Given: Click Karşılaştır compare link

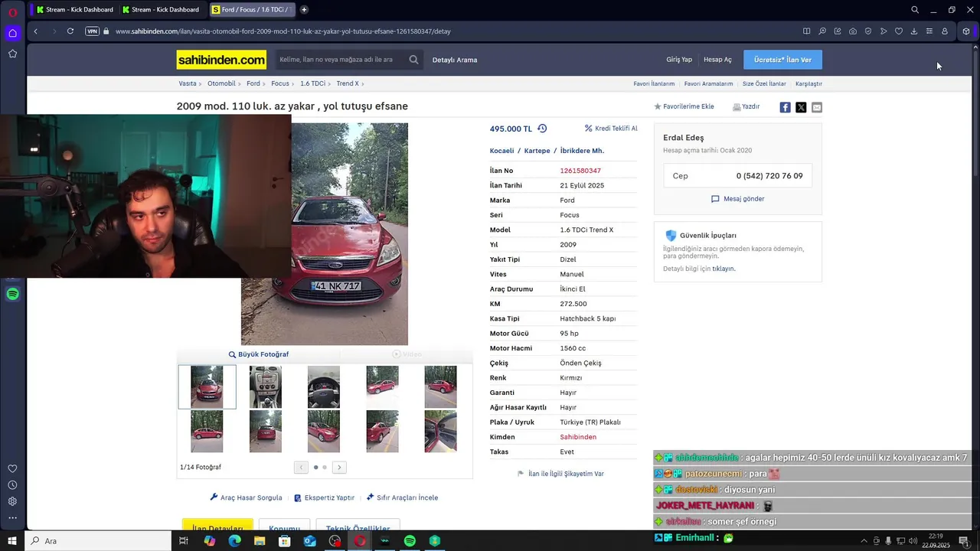Looking at the screenshot, I should tap(808, 83).
